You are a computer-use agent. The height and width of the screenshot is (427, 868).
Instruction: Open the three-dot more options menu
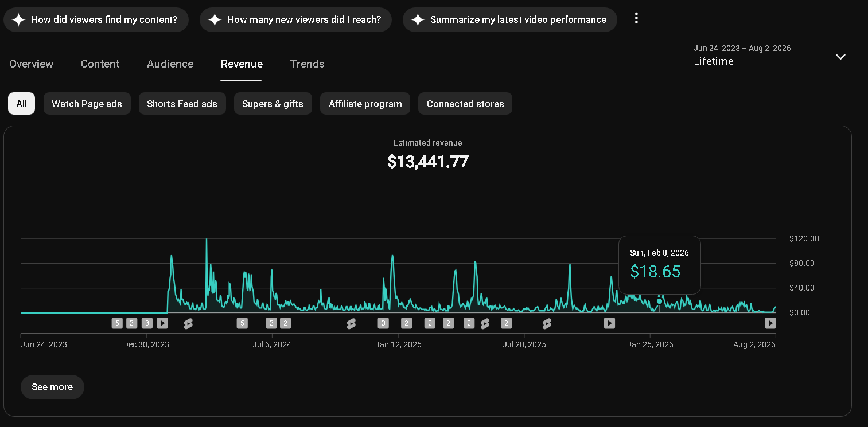(x=636, y=18)
